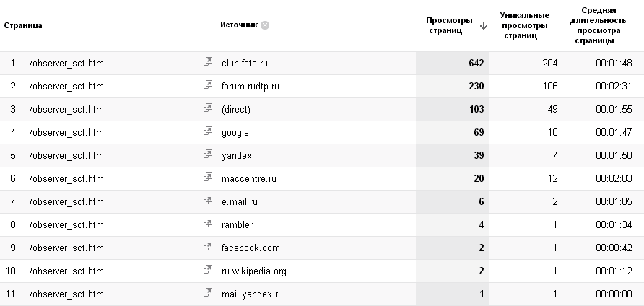Viewport: 644px width, 306px height.
Task: Click the Источник column header
Action: [239, 25]
